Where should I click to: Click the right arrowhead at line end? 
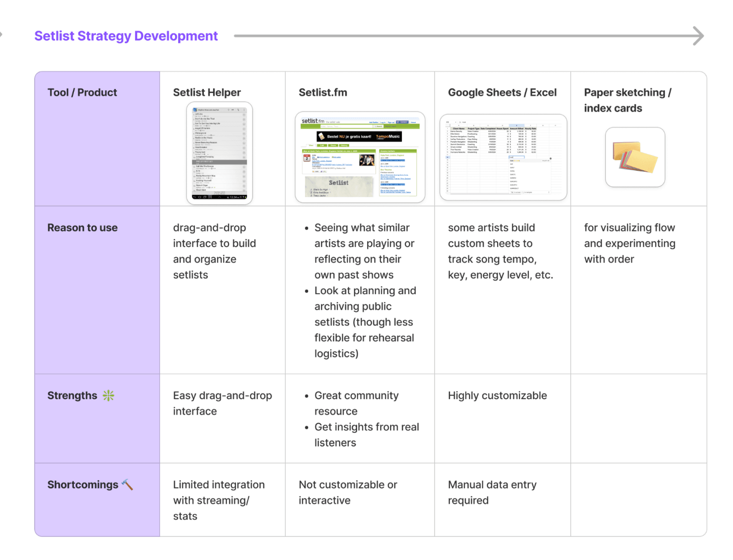[698, 36]
